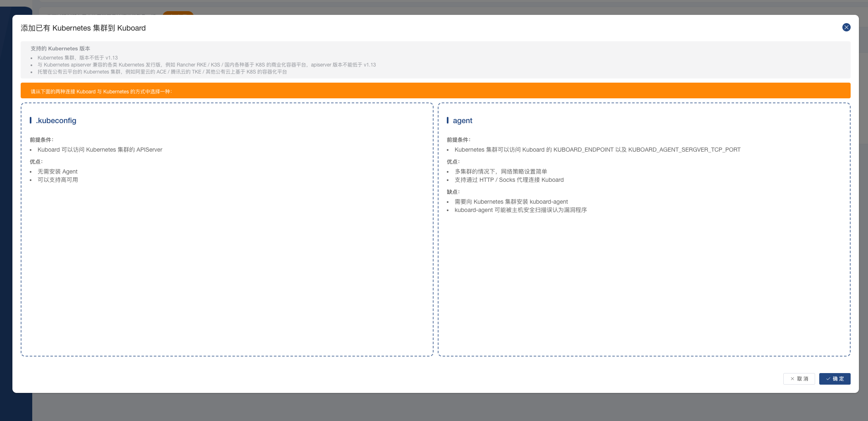Click the agent heading
This screenshot has height=421, width=868.
(463, 121)
